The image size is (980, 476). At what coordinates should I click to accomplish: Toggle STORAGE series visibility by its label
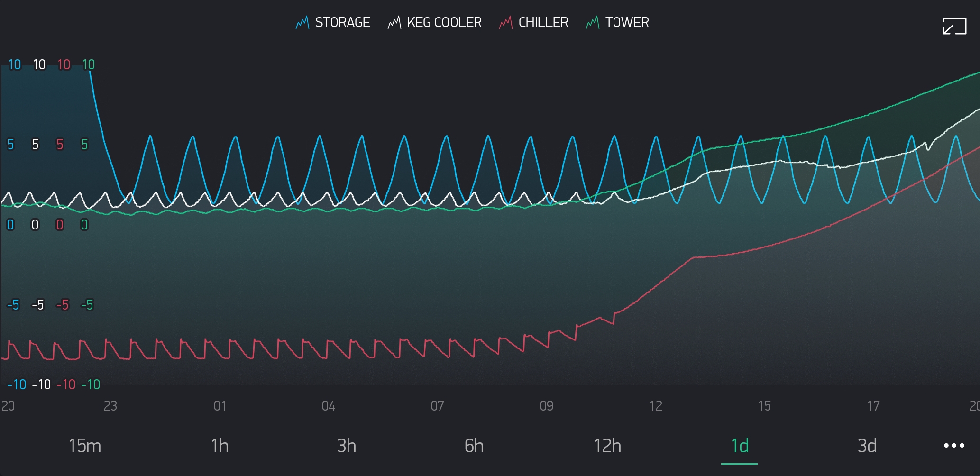(x=342, y=23)
